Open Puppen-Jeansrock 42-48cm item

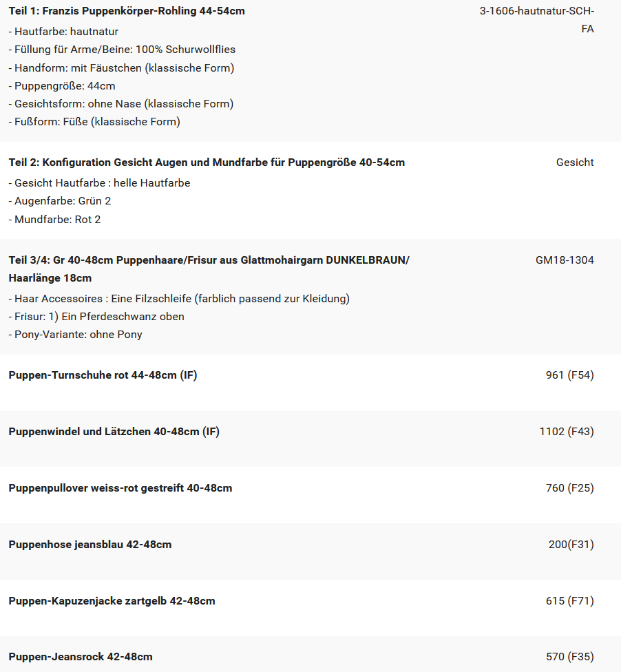pos(81,657)
